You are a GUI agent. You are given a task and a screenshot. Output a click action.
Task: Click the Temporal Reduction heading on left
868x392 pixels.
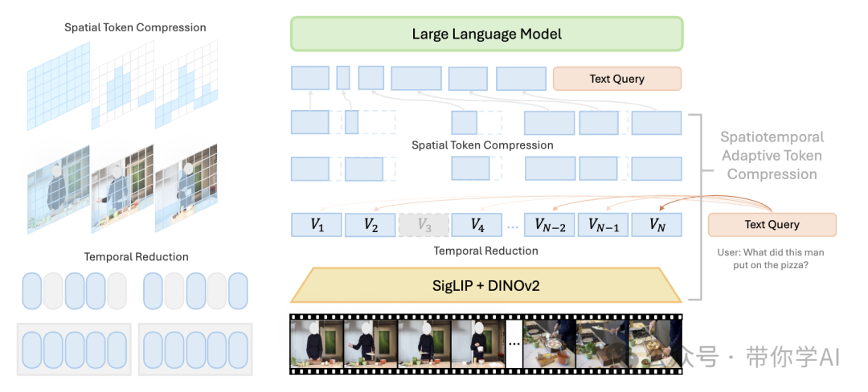point(136,256)
